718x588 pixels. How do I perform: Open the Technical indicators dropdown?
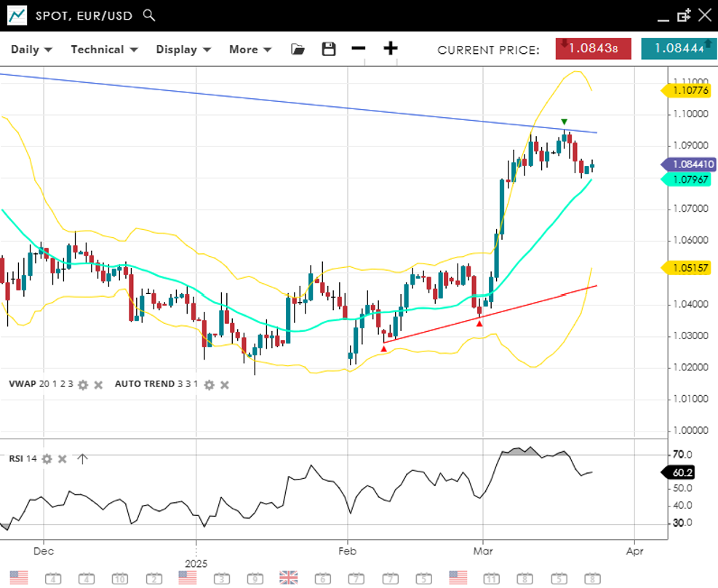click(x=104, y=49)
